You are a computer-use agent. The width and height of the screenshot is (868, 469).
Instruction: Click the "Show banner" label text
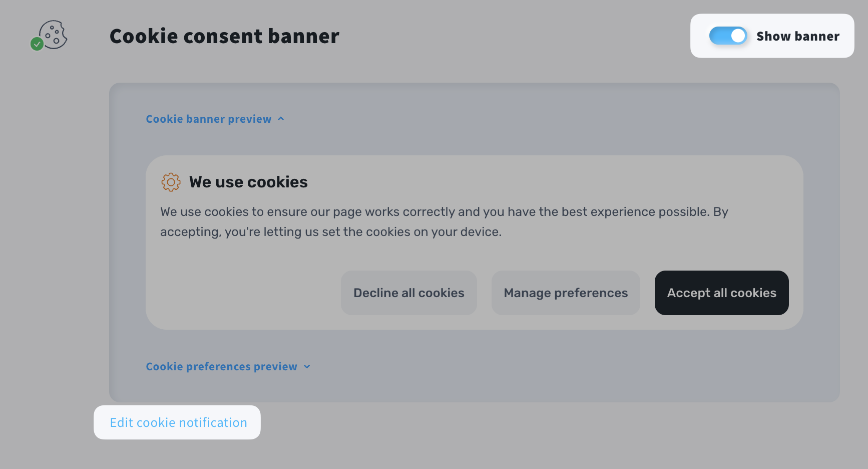797,36
